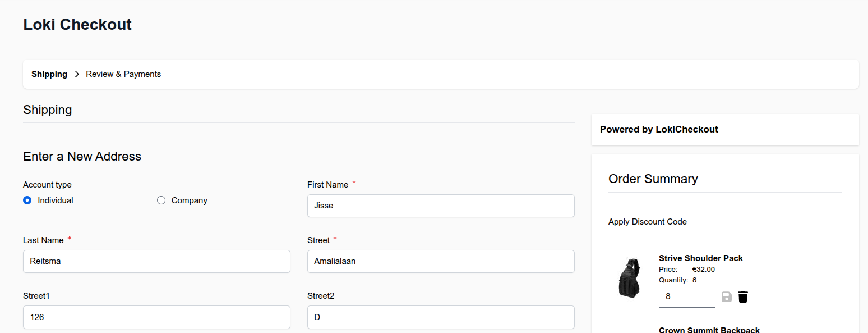Open the Strive Shoulder Pack product name
This screenshot has width=868, height=333.
[x=701, y=258]
